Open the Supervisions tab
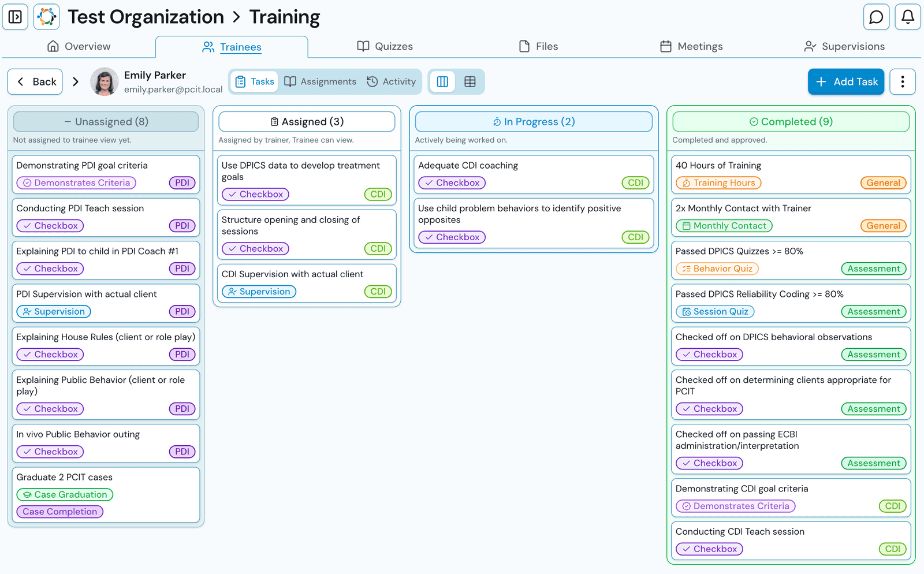924x574 pixels. tap(844, 46)
